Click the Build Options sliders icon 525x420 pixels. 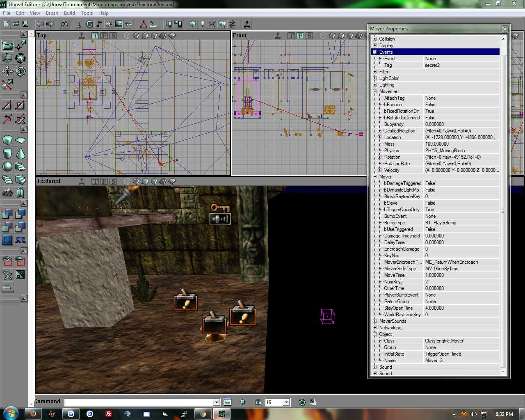[232, 24]
